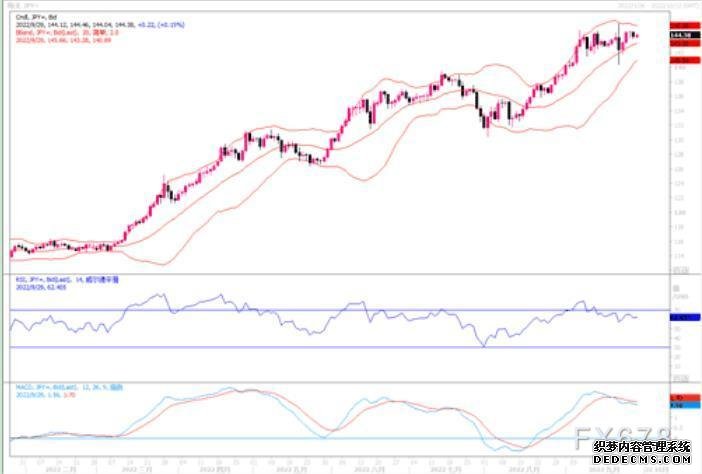Click the BBand indicator legend text
Image resolution: width=702 pixels, height=474 pixels.
pyautogui.click(x=63, y=30)
